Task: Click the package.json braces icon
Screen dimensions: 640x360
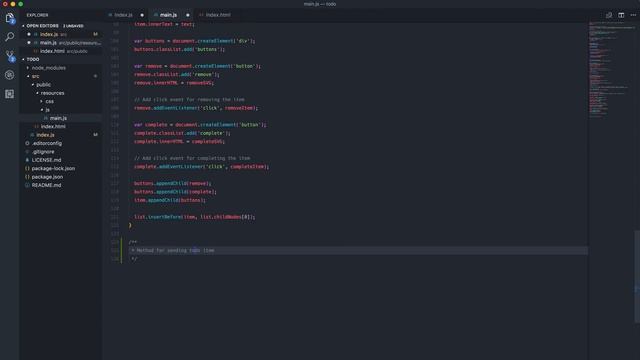Action: point(27,177)
